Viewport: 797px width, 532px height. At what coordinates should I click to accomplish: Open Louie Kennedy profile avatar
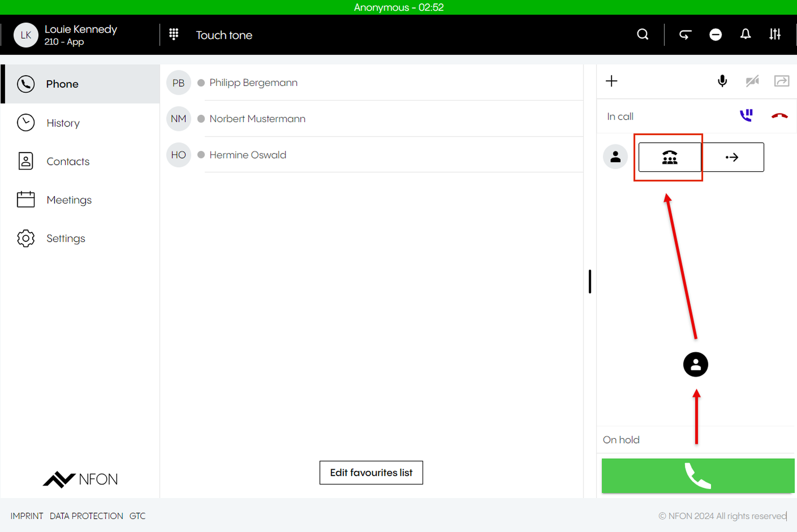26,35
